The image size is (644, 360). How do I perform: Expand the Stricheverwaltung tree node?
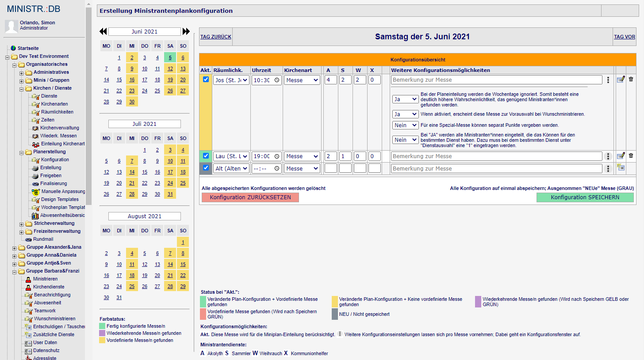coord(21,224)
